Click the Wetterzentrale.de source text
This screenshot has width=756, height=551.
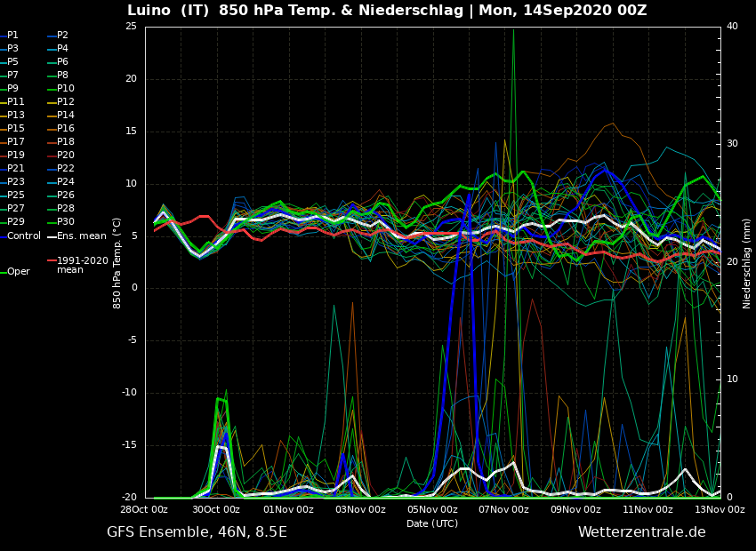641,532
